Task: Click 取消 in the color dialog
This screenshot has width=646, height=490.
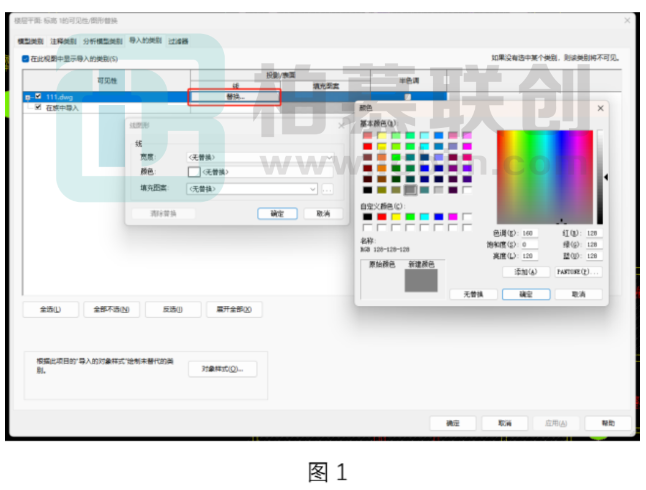Action: 578,294
